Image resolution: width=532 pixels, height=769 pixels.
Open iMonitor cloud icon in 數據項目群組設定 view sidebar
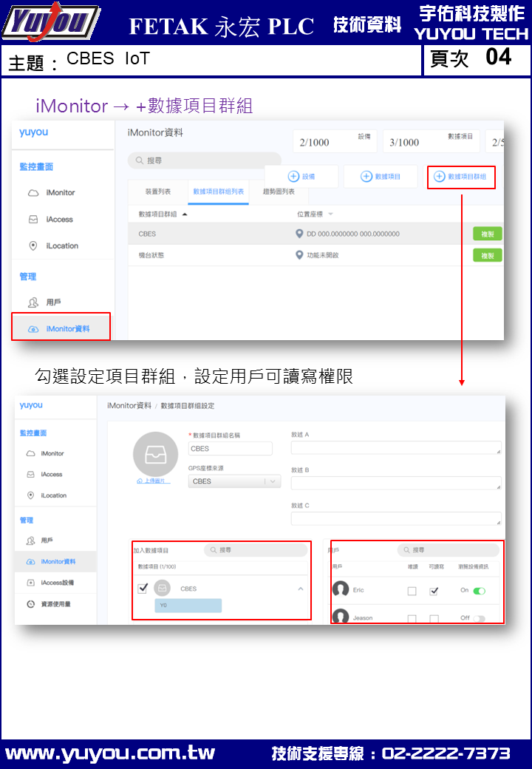click(31, 454)
